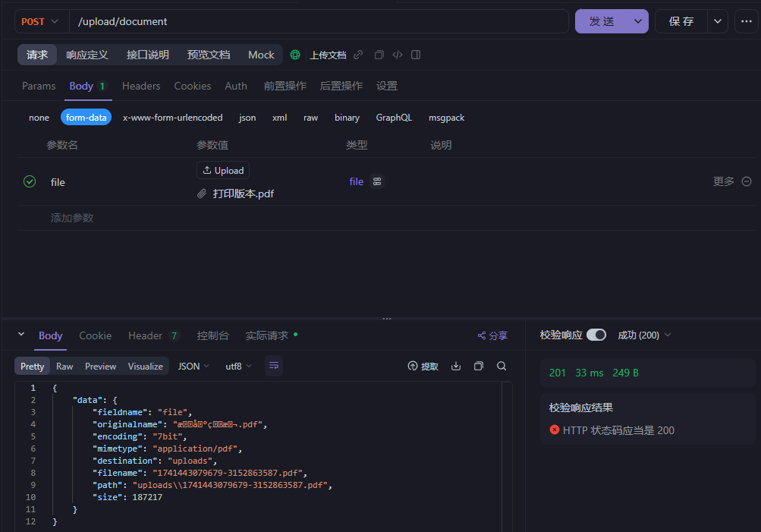Toggle the split panel layout icon
The image size is (761, 532).
416,55
